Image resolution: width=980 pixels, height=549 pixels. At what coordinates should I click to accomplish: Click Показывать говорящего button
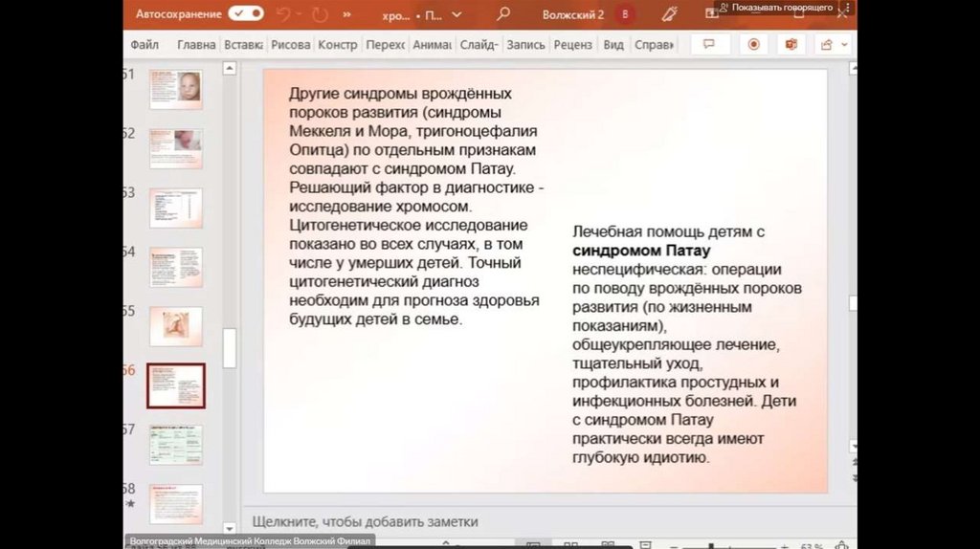777,7
